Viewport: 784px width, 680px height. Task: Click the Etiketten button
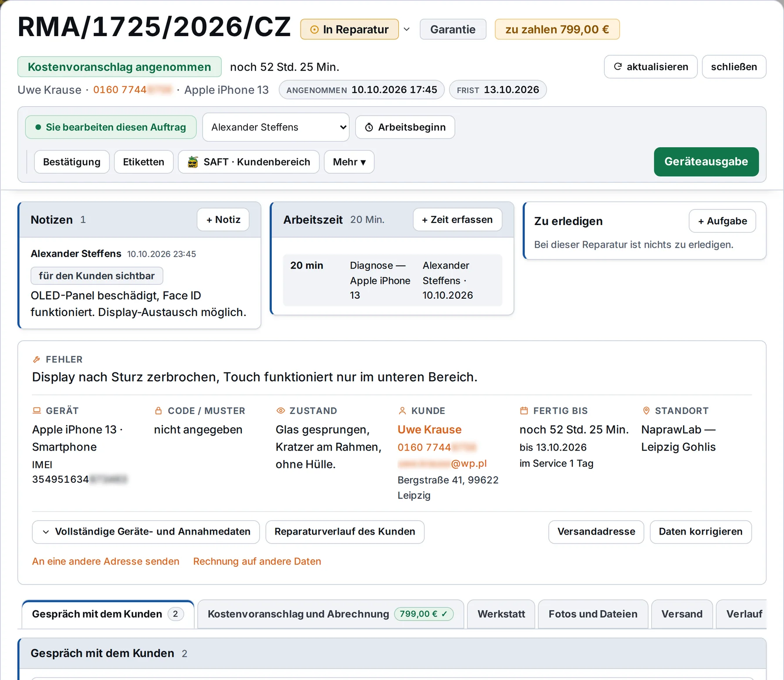[x=144, y=162]
